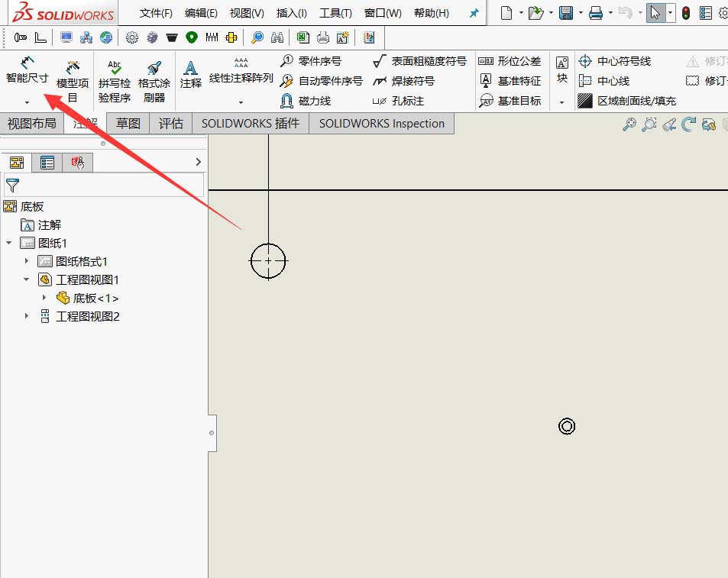Show the FeatureManager design tree tab

point(17,163)
